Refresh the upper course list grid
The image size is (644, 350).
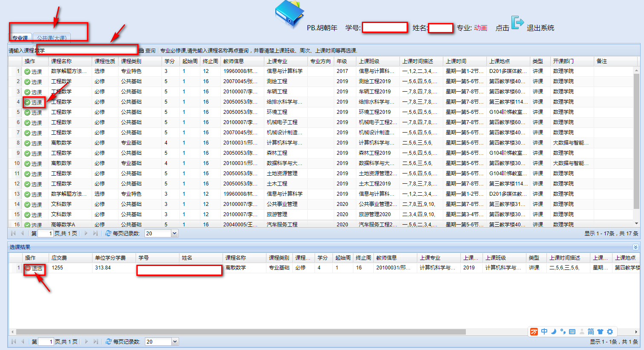pyautogui.click(x=108, y=234)
